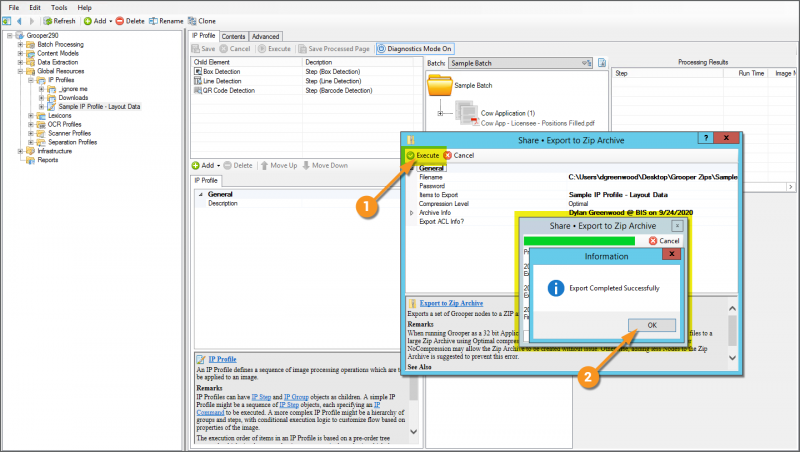This screenshot has width=800, height=452.
Task: Expand the OCR Profiles node
Action: [x=31, y=124]
